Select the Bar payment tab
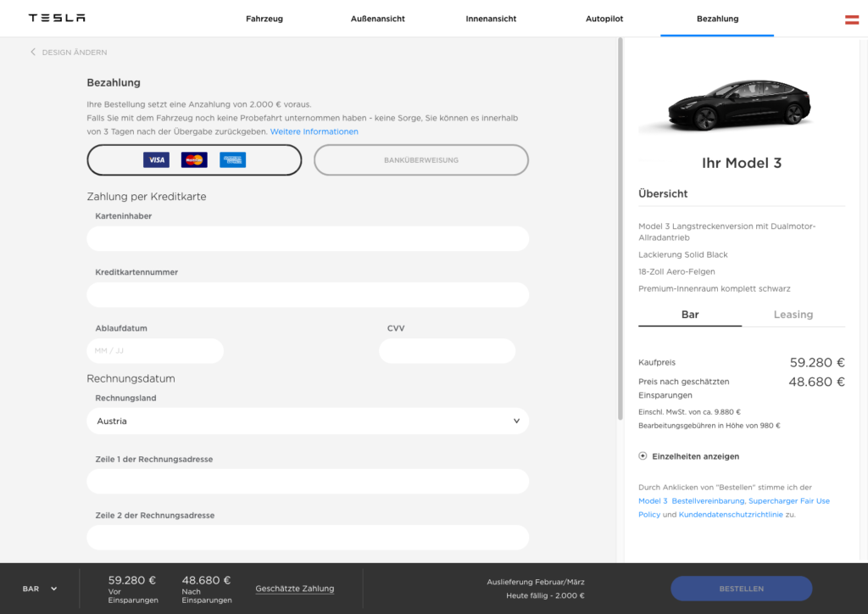Screen dimensions: 868x614 [690, 315]
